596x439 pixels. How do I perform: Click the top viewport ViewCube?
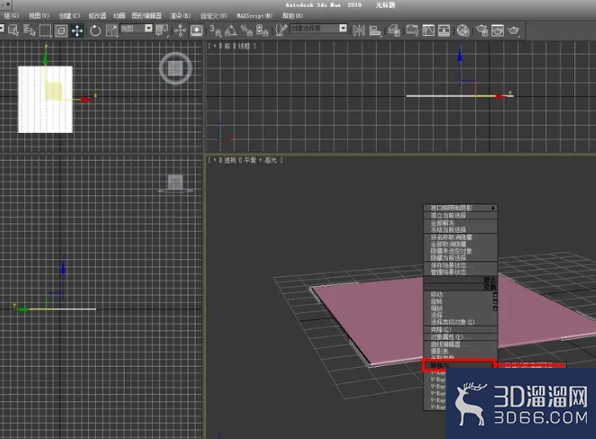(175, 68)
